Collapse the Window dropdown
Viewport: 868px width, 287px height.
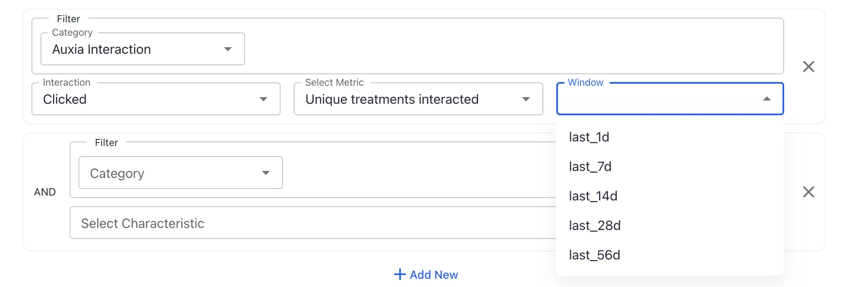(x=670, y=99)
